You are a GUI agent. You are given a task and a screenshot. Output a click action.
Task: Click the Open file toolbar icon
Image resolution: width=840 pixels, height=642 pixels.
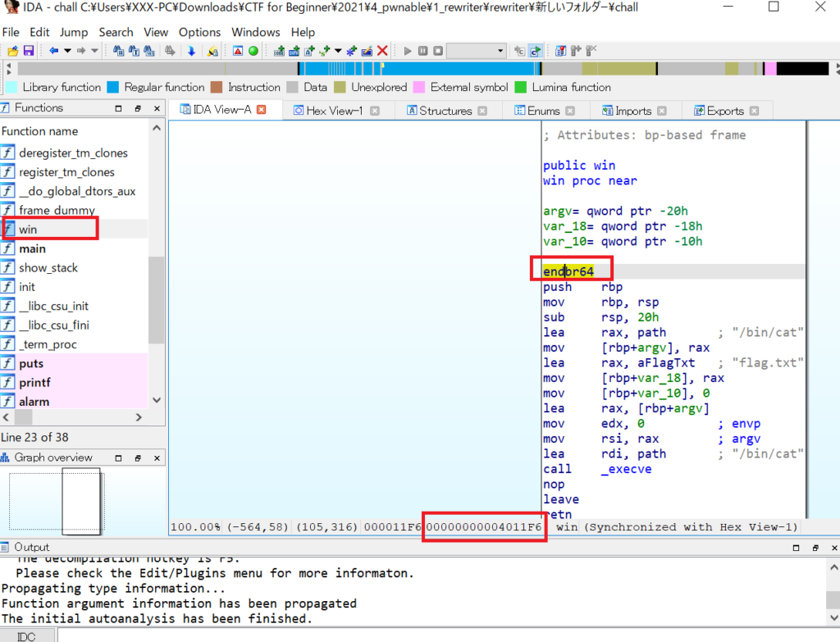pos(12,51)
